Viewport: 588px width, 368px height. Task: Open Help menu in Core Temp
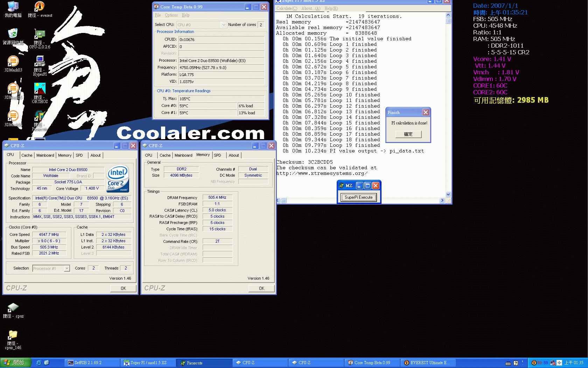coord(185,15)
